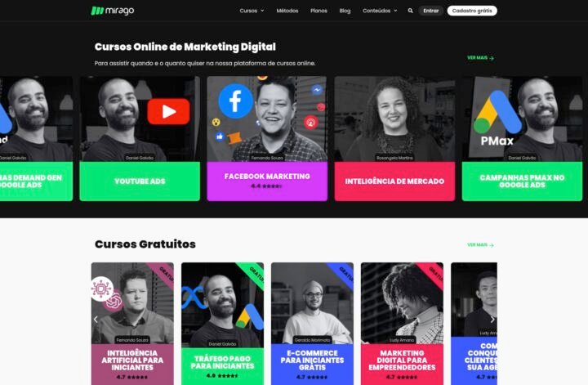The height and width of the screenshot is (385, 588).
Task: Open the search magnifier icon
Action: pyautogui.click(x=410, y=11)
